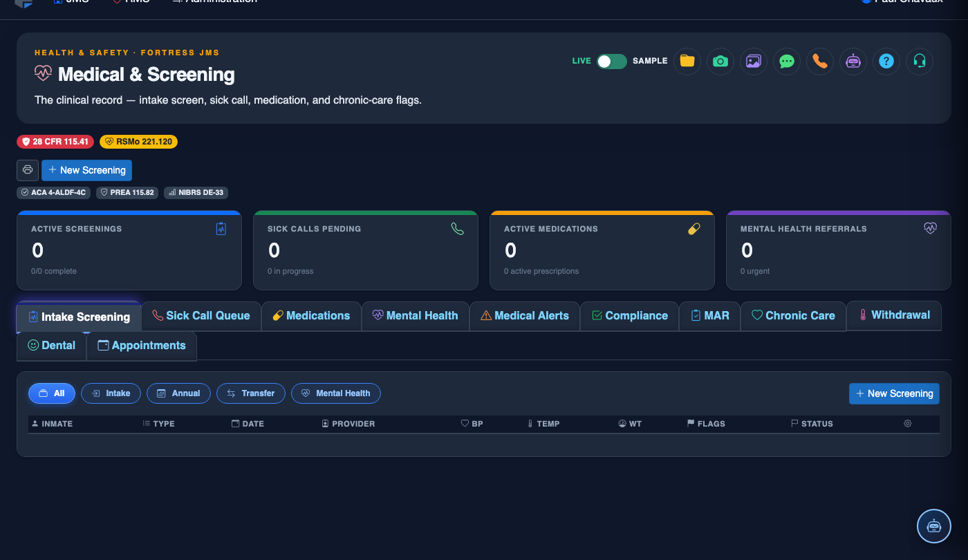Click the phone icon on Sick Calls Pending card
This screenshot has width=968, height=560.
(x=458, y=229)
